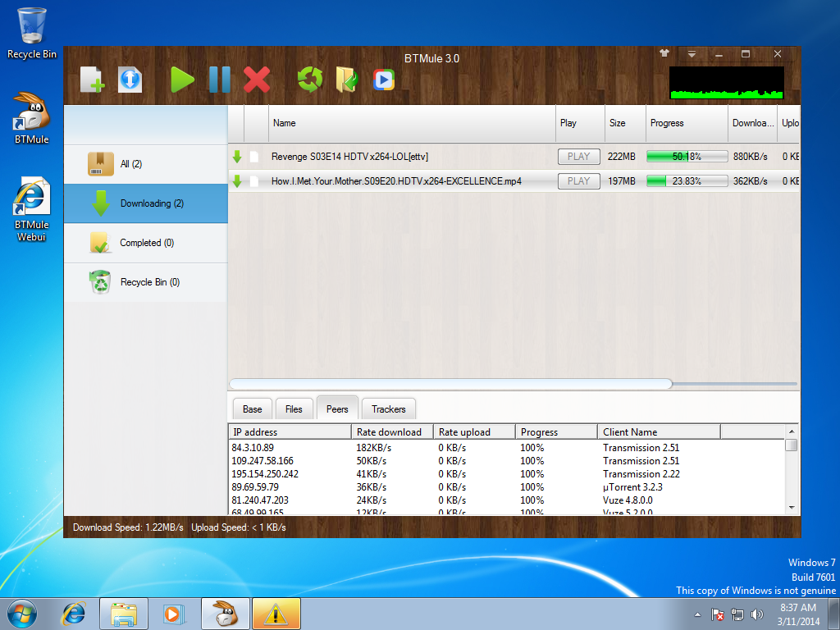Click the skin/theme shirt icon
Image resolution: width=840 pixels, height=630 pixels.
tap(664, 52)
